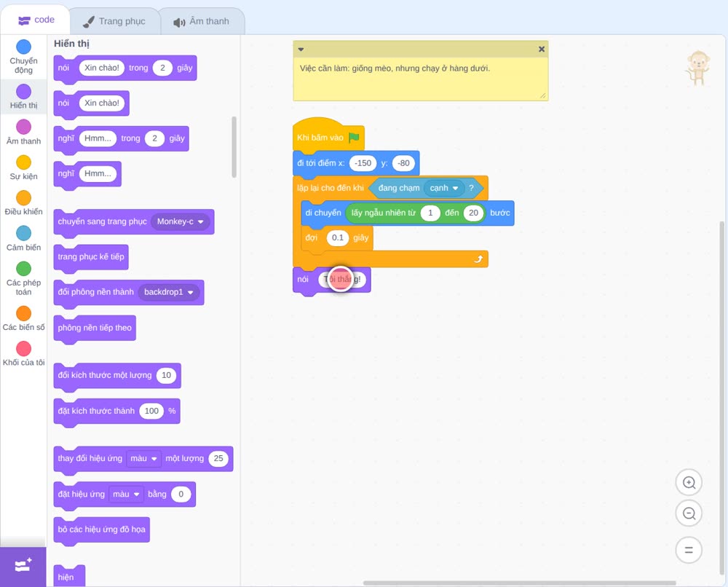Select the Chuyển động blue category circle
The width and height of the screenshot is (728, 587).
(24, 47)
